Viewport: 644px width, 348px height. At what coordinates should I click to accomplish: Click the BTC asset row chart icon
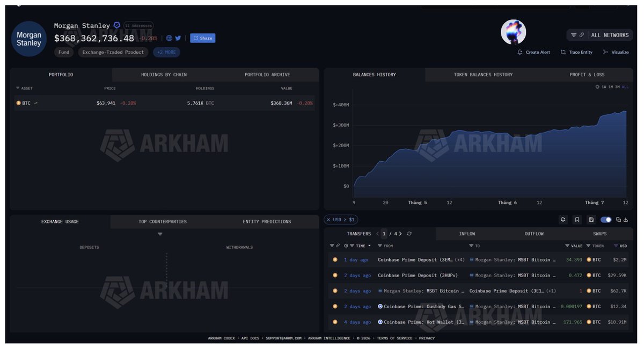(36, 103)
